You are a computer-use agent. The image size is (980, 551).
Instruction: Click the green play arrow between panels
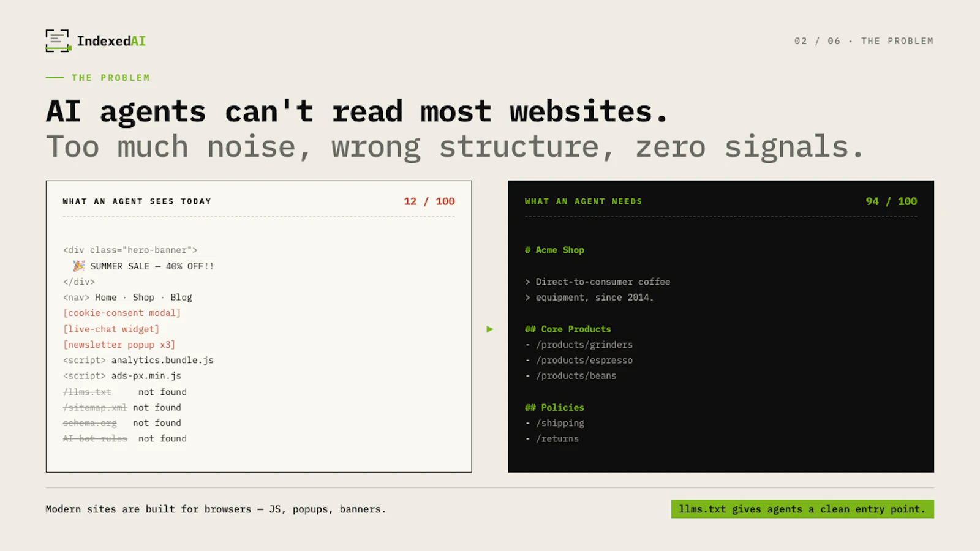(x=490, y=329)
